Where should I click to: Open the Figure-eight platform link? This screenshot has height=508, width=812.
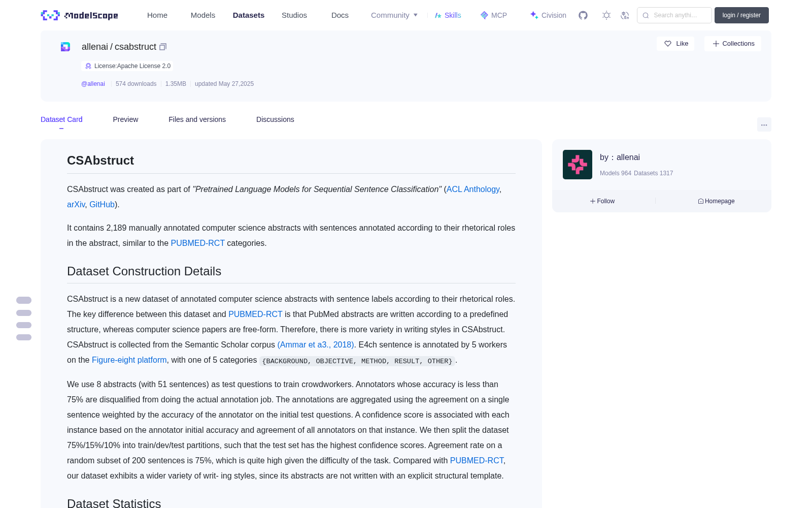point(129,360)
